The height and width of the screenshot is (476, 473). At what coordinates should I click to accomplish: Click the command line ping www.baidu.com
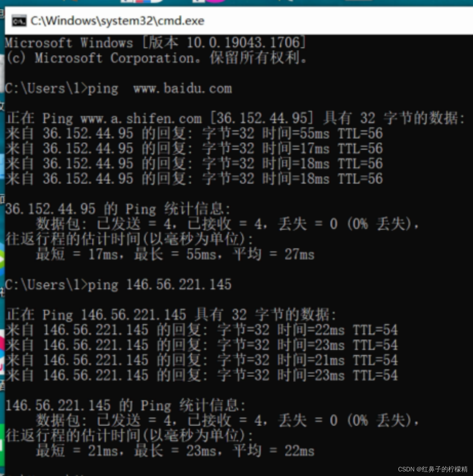(x=119, y=89)
